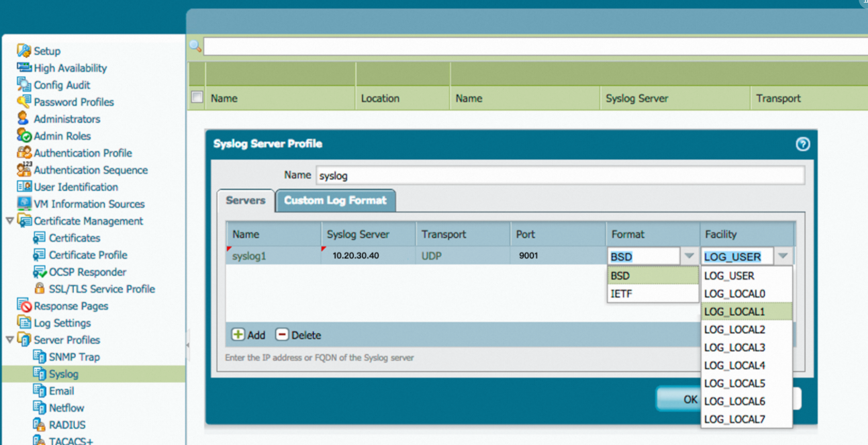Open the Facility dropdown arrow
868x445 pixels.
783,256
